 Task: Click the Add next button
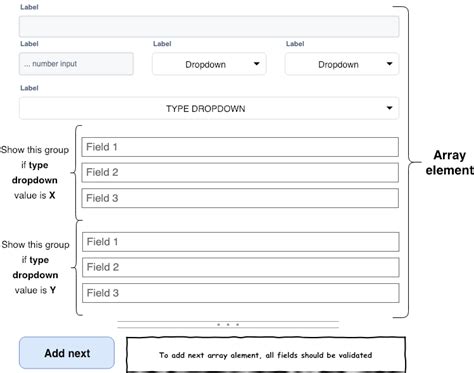(67, 353)
